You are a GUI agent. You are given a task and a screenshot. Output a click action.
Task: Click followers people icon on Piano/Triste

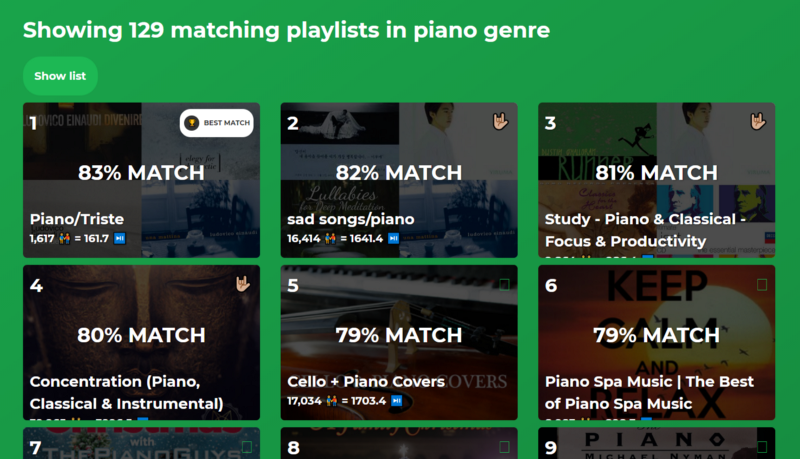pos(65,239)
